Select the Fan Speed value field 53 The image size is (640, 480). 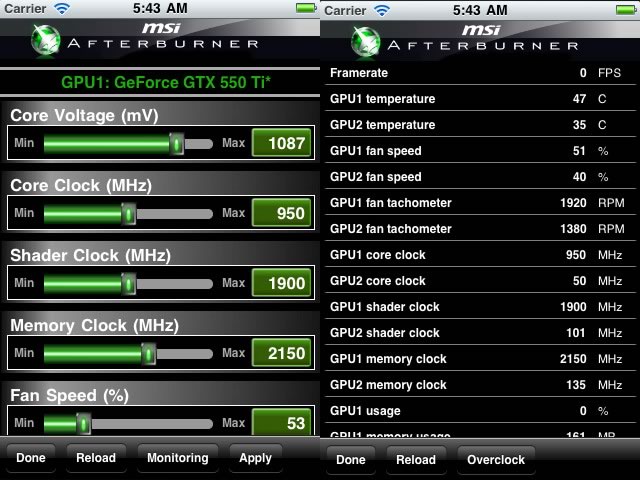pyautogui.click(x=282, y=422)
